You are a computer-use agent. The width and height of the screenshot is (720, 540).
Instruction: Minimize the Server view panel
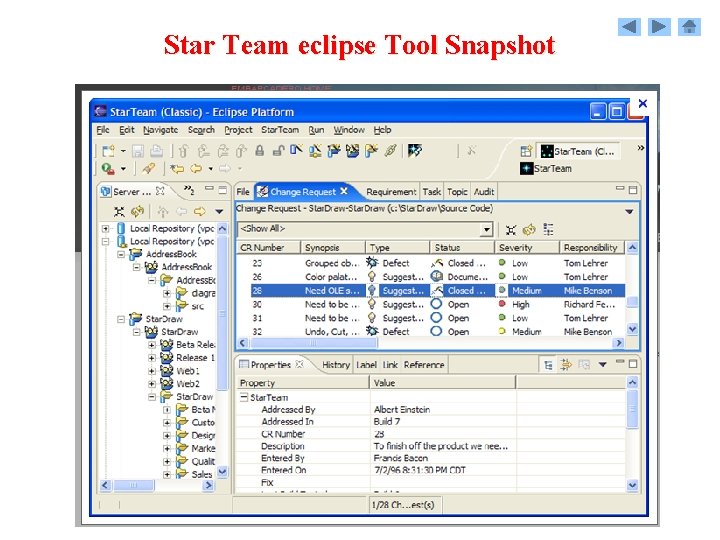[209, 189]
